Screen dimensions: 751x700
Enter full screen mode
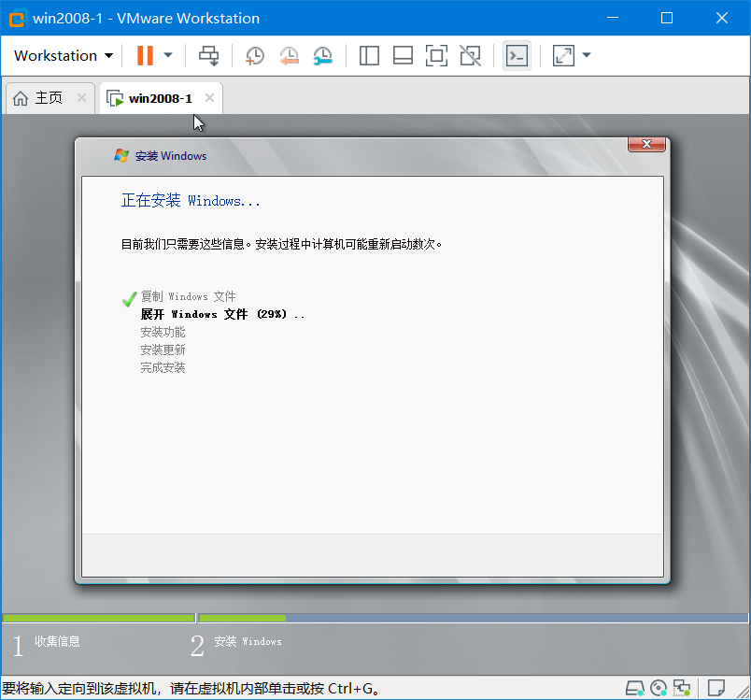[436, 55]
